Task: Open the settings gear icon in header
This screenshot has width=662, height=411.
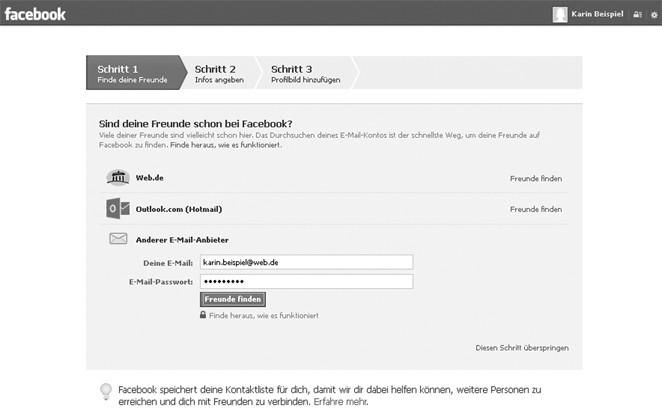Action: 654,15
